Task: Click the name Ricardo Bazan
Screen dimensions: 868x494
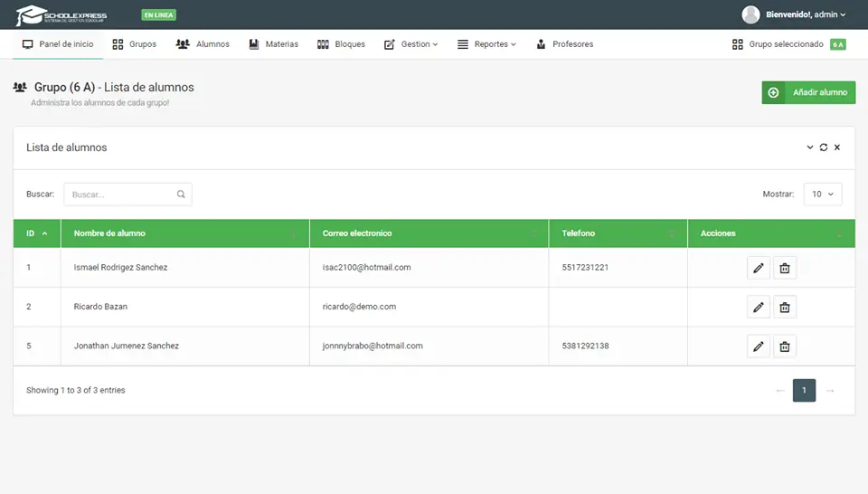Action: coord(100,307)
